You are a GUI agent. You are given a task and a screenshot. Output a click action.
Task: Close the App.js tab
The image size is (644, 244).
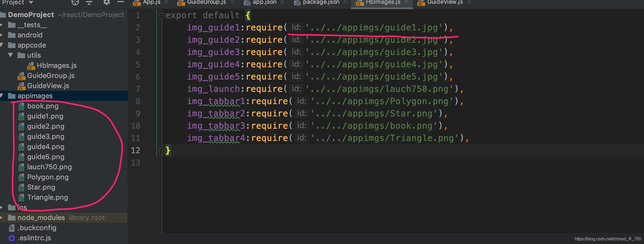[166, 2]
